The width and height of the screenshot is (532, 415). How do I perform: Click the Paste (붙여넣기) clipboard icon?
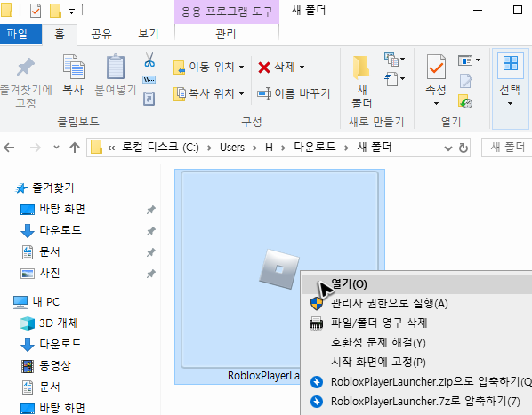tap(116, 67)
